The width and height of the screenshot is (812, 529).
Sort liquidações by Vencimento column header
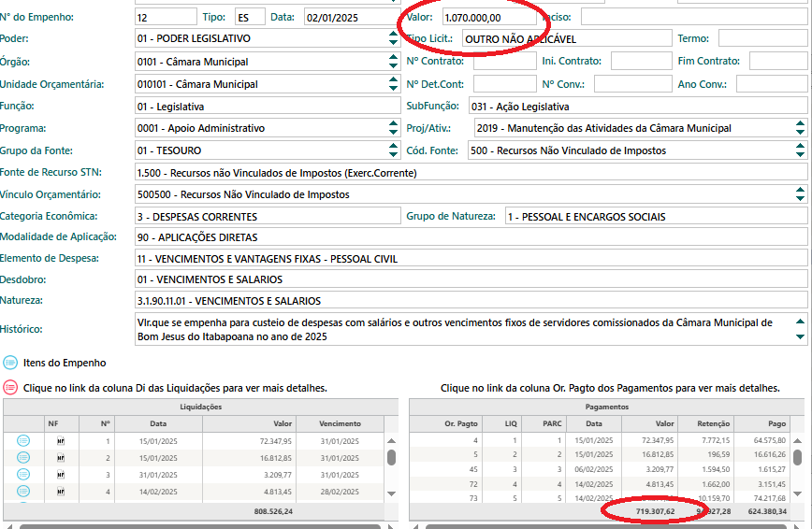point(340,423)
